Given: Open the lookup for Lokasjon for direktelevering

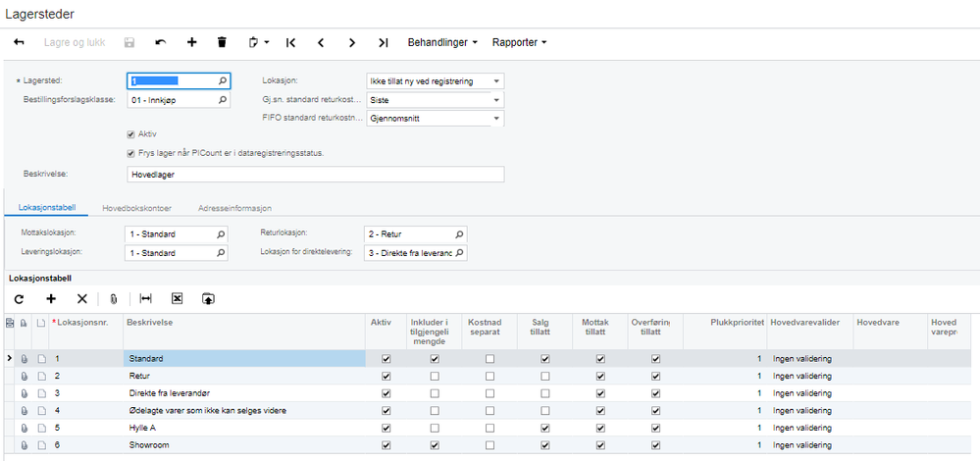Looking at the screenshot, I should tap(459, 253).
